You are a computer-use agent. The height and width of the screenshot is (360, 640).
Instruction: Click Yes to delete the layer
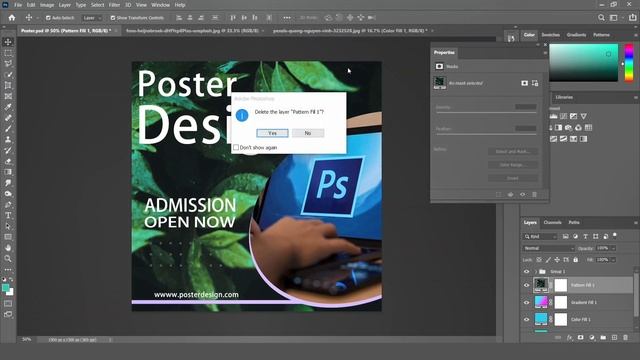[x=272, y=133]
